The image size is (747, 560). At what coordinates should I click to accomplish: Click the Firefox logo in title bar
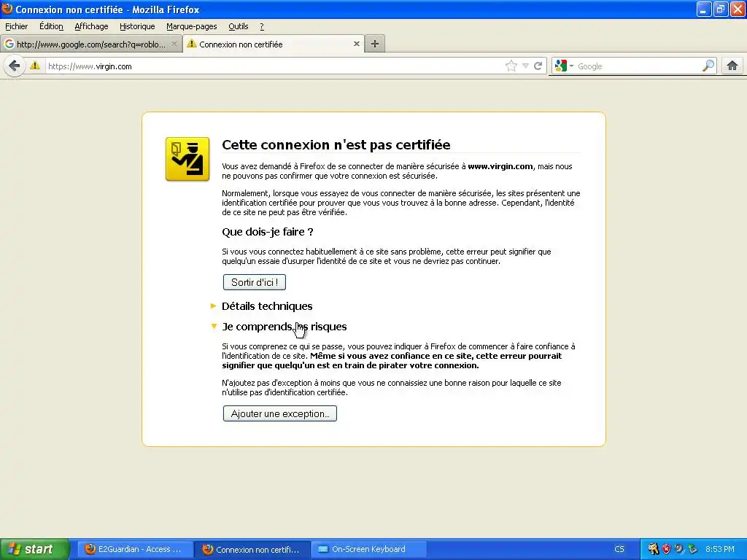point(7,9)
